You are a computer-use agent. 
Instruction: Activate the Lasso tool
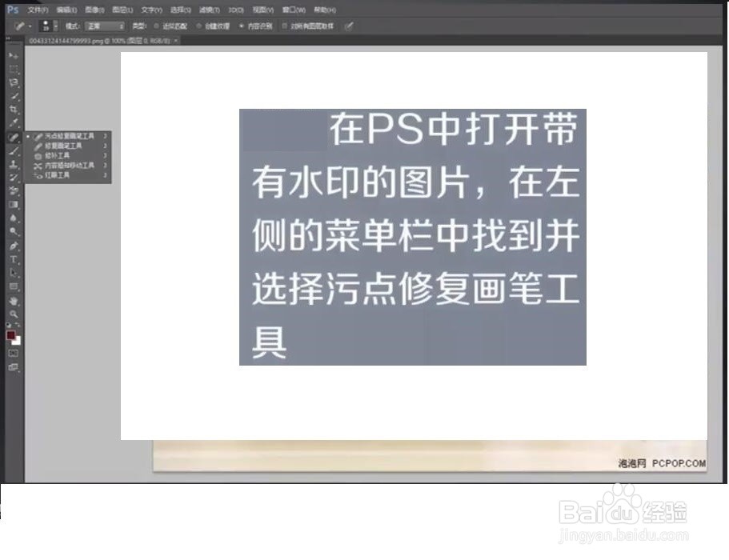pyautogui.click(x=12, y=81)
